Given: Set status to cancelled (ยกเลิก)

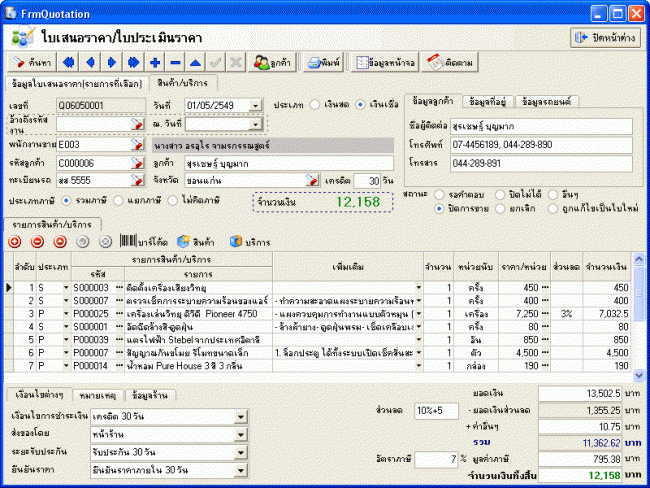Looking at the screenshot, I should (x=500, y=209).
